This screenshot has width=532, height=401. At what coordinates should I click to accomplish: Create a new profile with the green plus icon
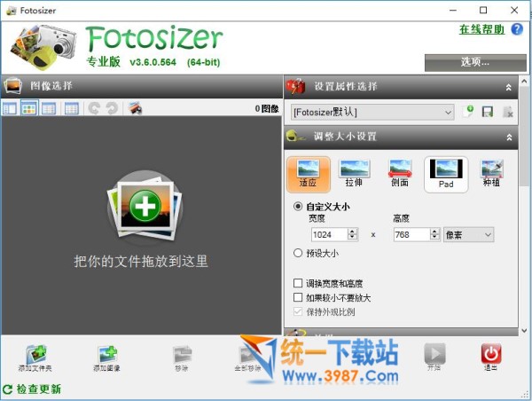(x=468, y=112)
